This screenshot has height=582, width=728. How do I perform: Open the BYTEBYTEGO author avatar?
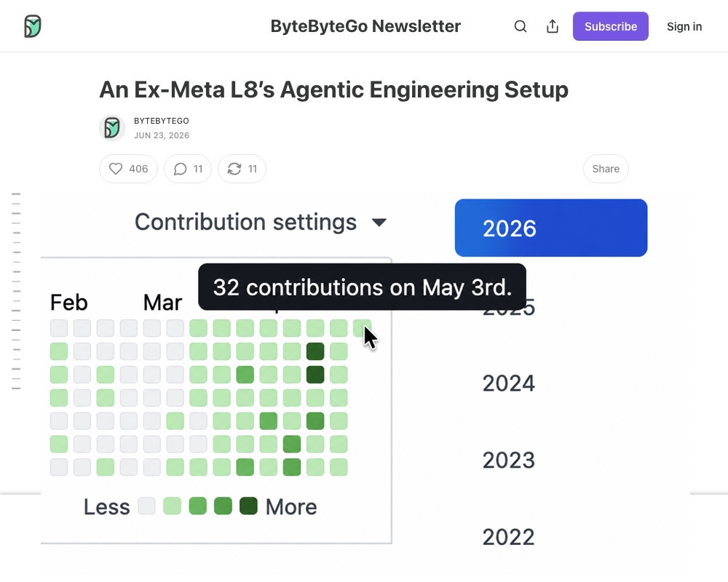(x=112, y=127)
